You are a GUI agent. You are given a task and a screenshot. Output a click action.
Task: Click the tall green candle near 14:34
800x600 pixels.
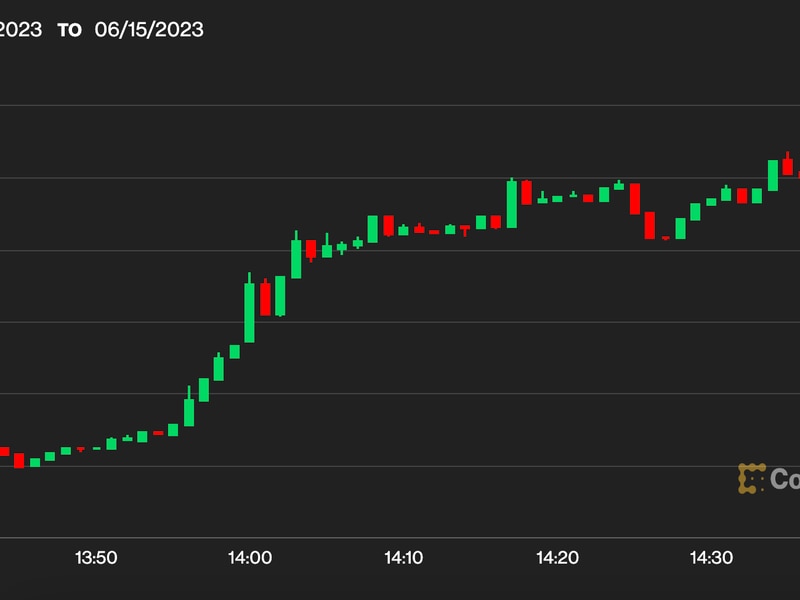coord(773,175)
